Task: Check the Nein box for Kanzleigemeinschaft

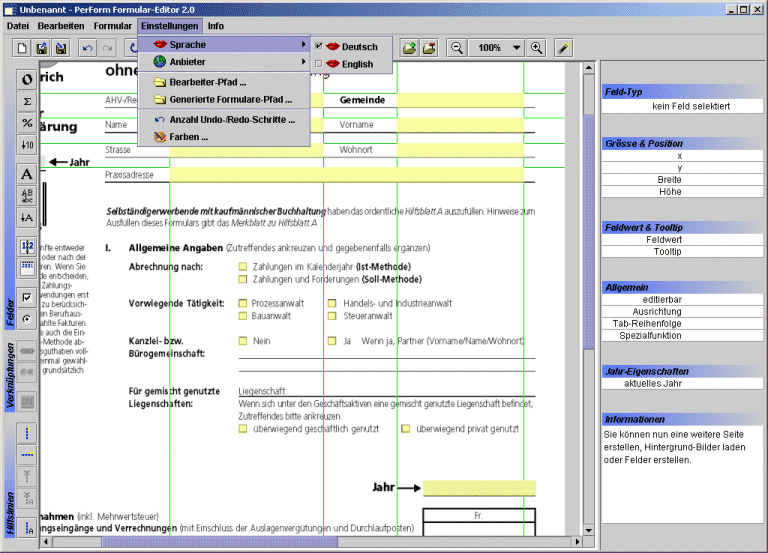Action: point(242,341)
